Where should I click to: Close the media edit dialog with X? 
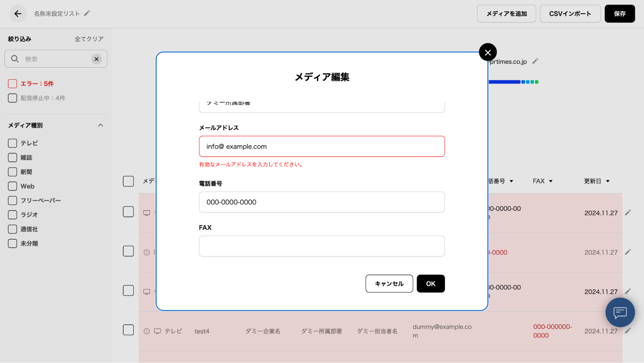[488, 52]
